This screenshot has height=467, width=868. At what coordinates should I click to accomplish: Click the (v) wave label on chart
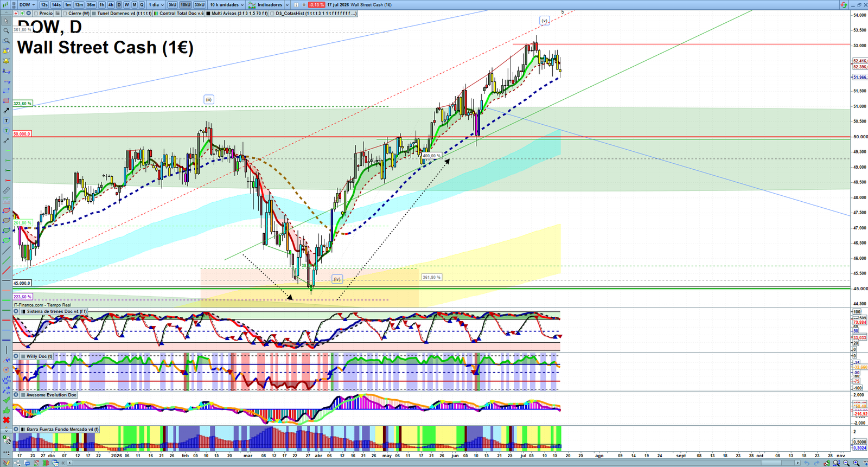pyautogui.click(x=545, y=21)
